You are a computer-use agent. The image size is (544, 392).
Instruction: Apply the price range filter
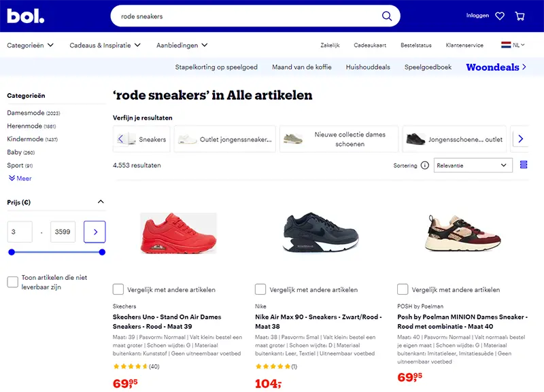(95, 232)
